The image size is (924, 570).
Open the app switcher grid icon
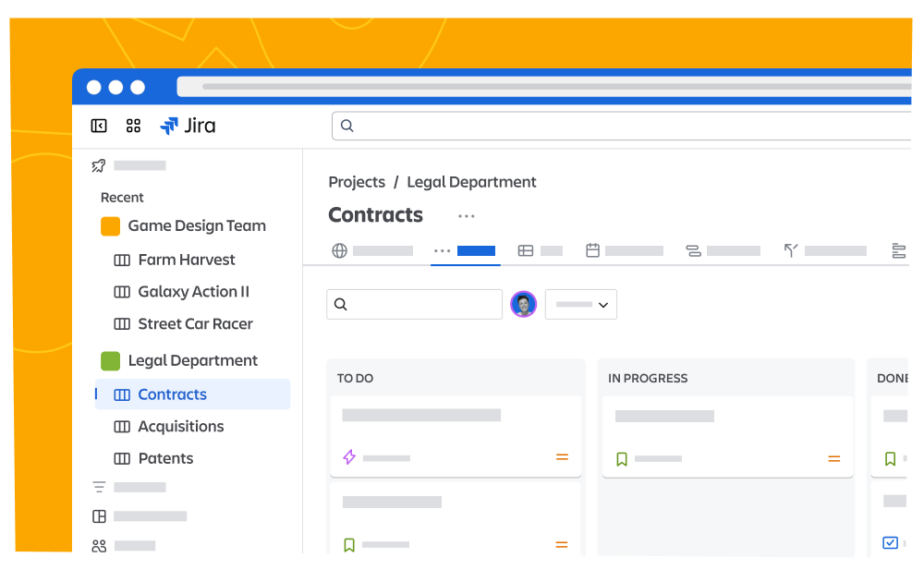pyautogui.click(x=133, y=126)
